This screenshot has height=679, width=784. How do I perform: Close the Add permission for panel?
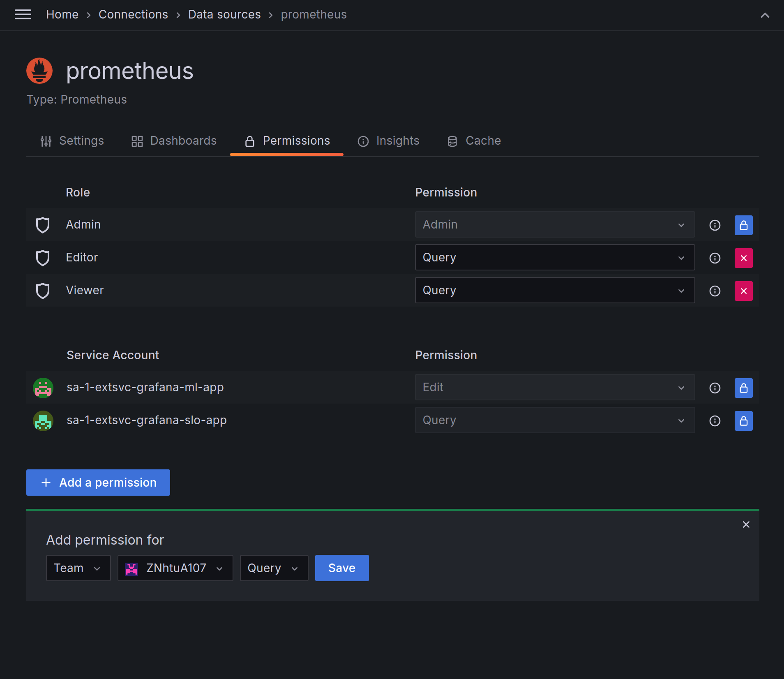pos(745,524)
